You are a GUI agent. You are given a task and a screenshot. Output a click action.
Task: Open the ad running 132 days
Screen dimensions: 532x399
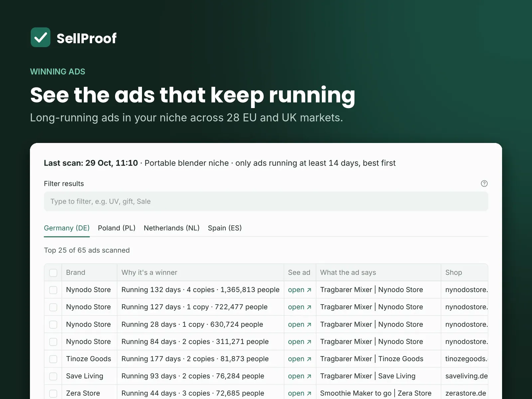click(300, 290)
